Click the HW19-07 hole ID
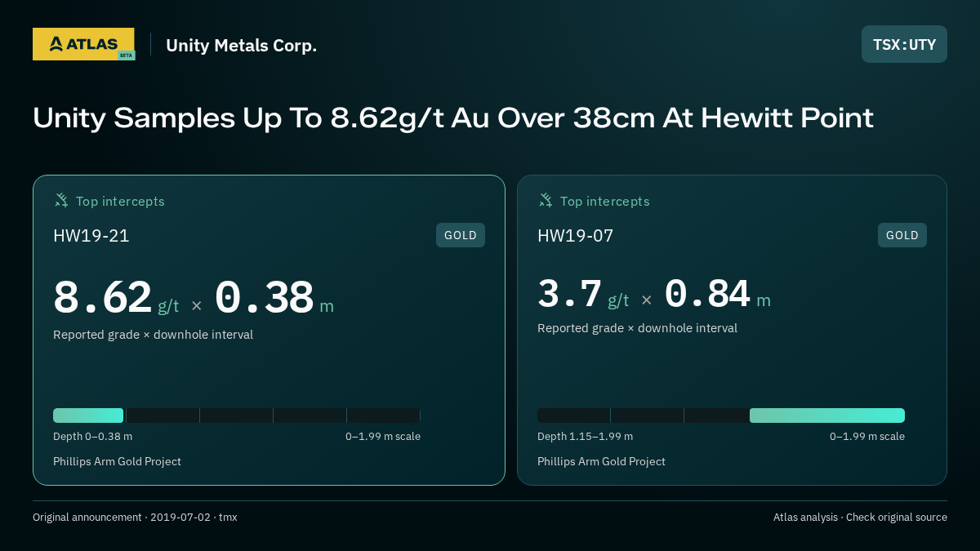980x551 pixels. point(576,236)
